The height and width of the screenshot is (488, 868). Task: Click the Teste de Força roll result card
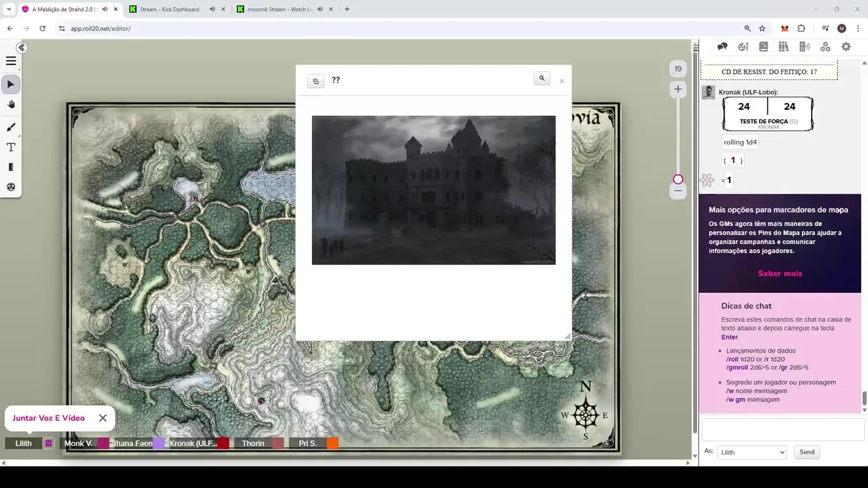point(768,114)
